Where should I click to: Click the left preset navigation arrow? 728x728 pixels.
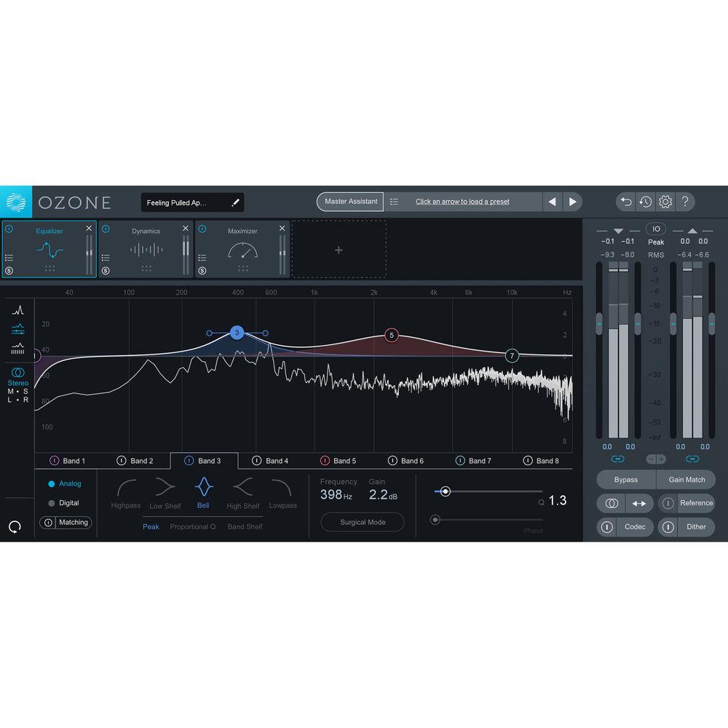click(552, 202)
